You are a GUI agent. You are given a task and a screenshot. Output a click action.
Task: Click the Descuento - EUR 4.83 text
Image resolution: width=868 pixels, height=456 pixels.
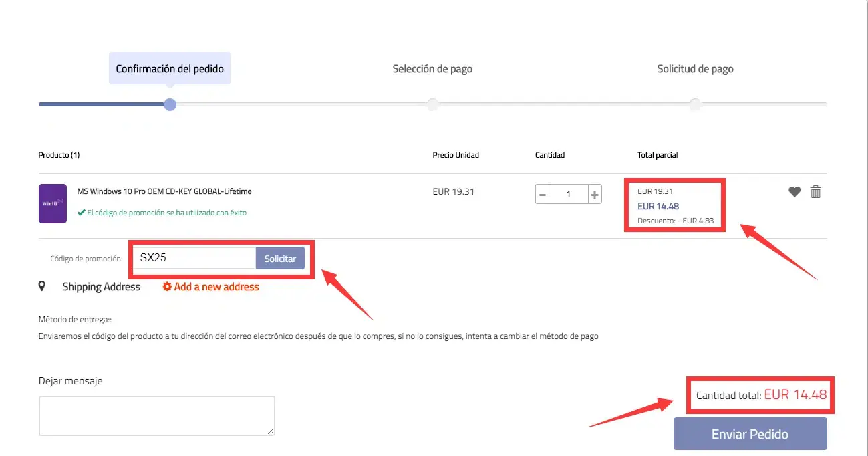pyautogui.click(x=676, y=221)
